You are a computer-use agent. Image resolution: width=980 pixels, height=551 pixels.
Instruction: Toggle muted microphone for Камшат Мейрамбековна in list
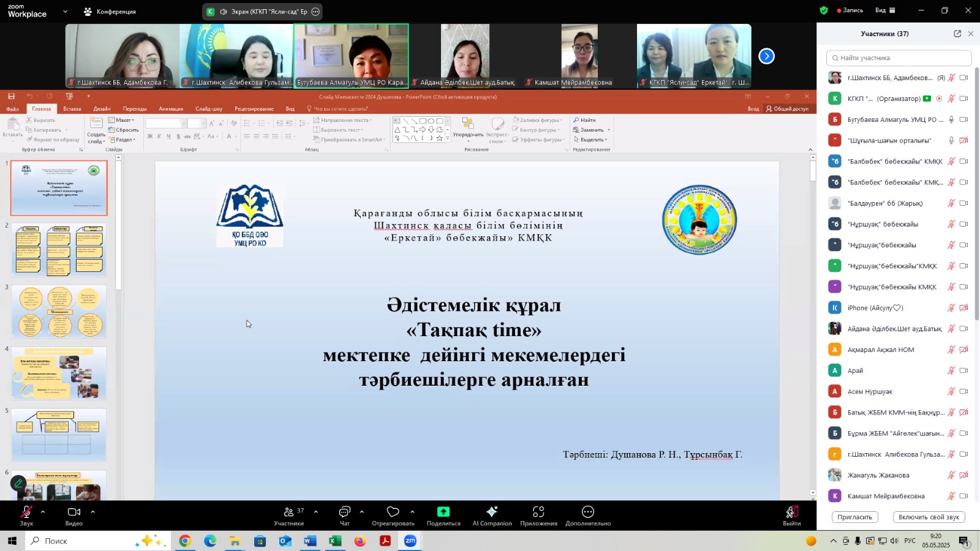click(951, 496)
